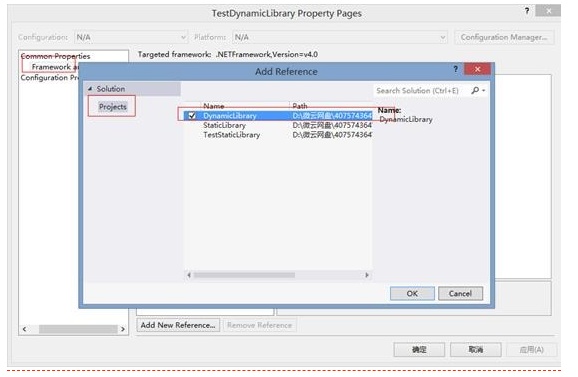578x377 pixels.
Task: Focus the Search Solution box
Action: (x=422, y=91)
